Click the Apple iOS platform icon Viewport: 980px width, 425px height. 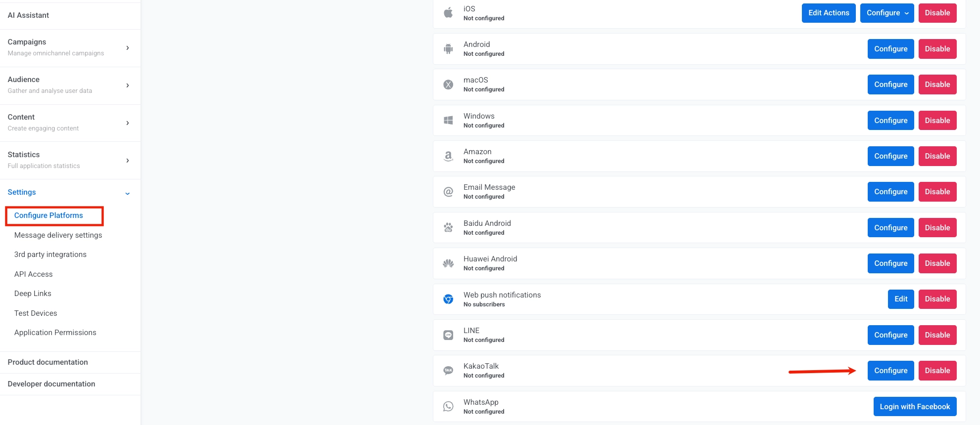click(x=448, y=12)
